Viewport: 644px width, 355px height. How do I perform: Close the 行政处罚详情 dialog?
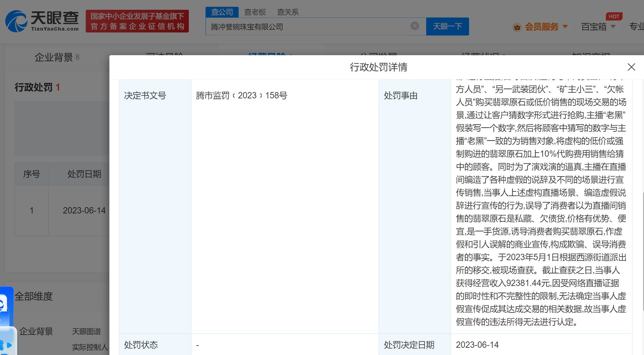[631, 67]
